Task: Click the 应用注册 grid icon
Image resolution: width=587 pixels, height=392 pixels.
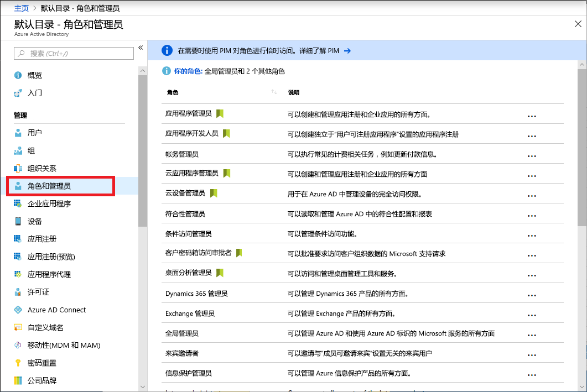Action: [x=18, y=239]
